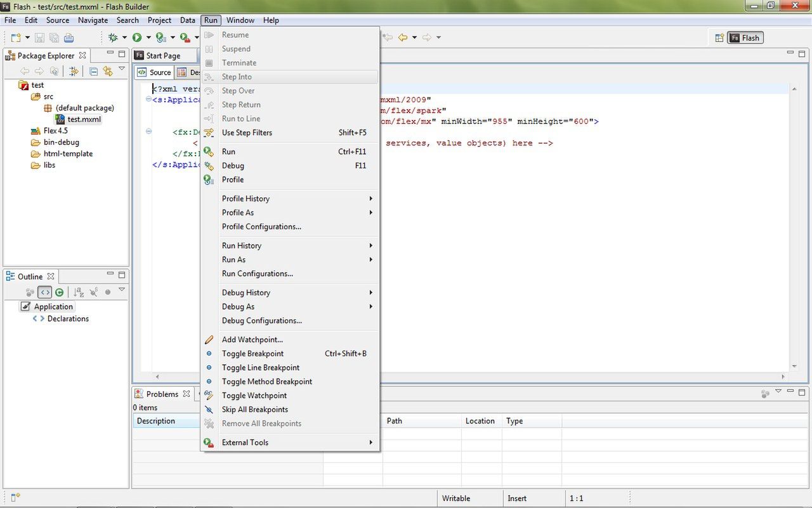Viewport: 812px width, 508px height.
Task: Click the green Run toolbar button
Action: 137,38
